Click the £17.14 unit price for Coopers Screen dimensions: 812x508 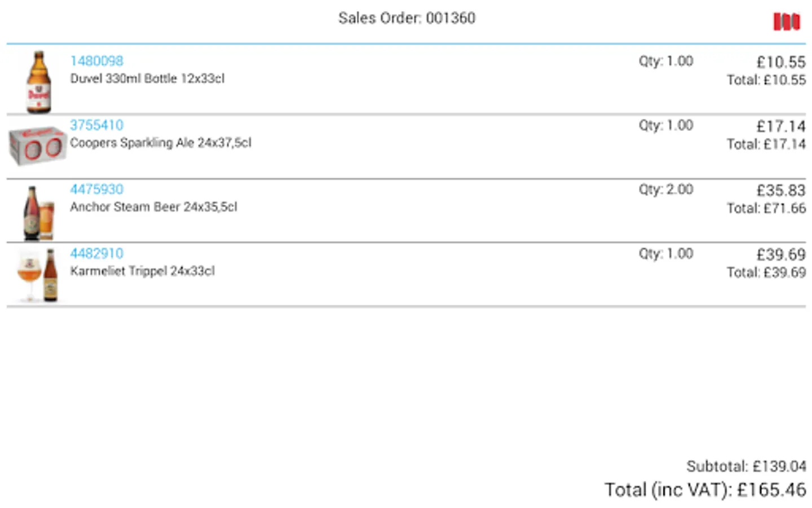click(781, 126)
